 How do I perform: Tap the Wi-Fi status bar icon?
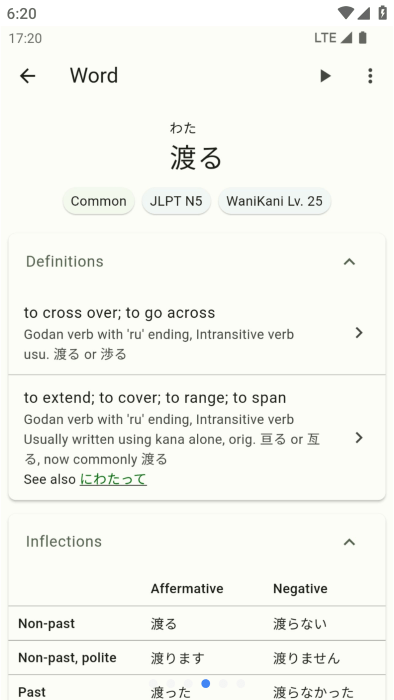[345, 13]
